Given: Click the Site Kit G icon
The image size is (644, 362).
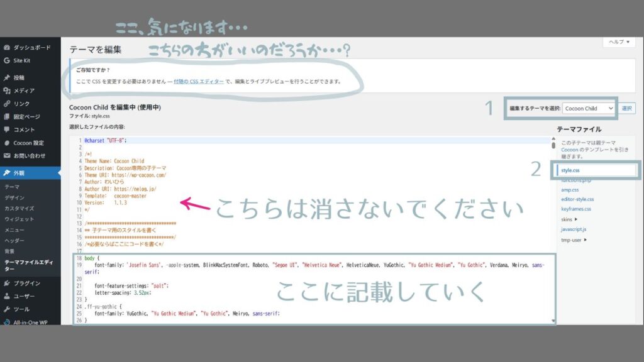Looking at the screenshot, I should click(x=6, y=60).
